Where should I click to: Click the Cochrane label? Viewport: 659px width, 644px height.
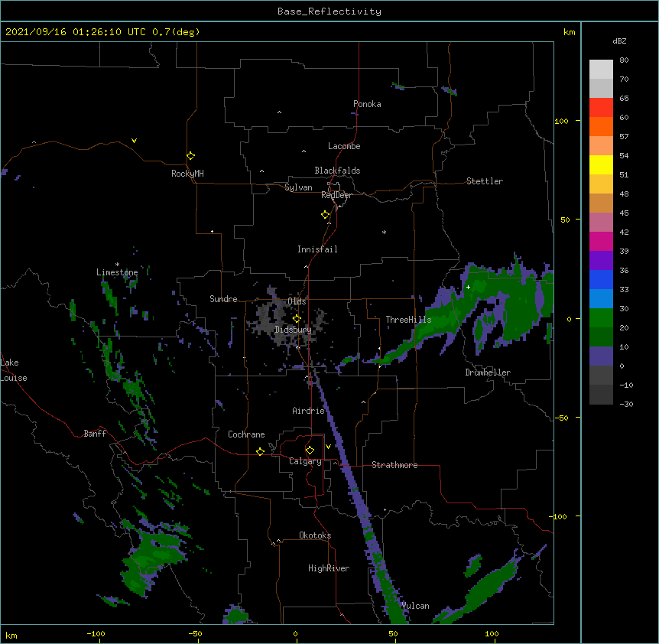tap(246, 434)
